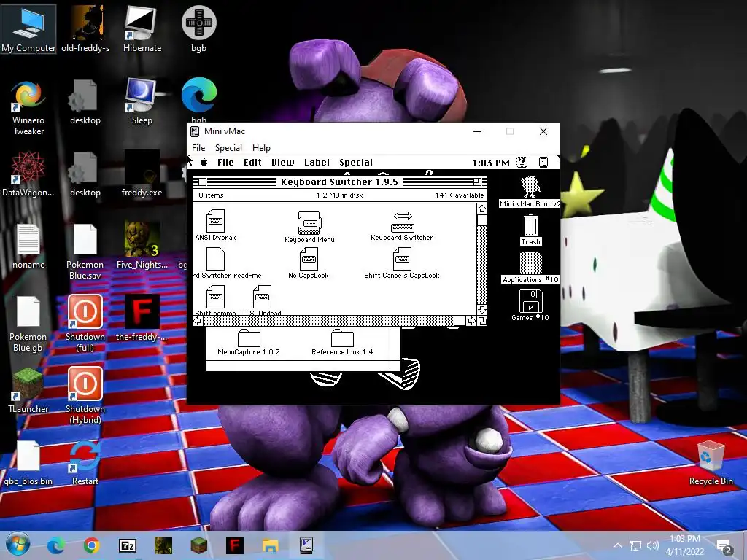Click the vertical scrollbar down arrow

pyautogui.click(x=481, y=309)
